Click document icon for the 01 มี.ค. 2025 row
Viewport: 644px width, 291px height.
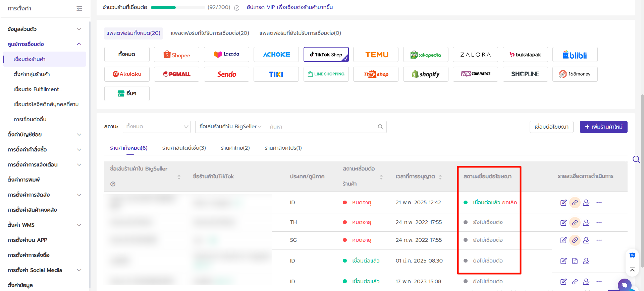tap(575, 261)
